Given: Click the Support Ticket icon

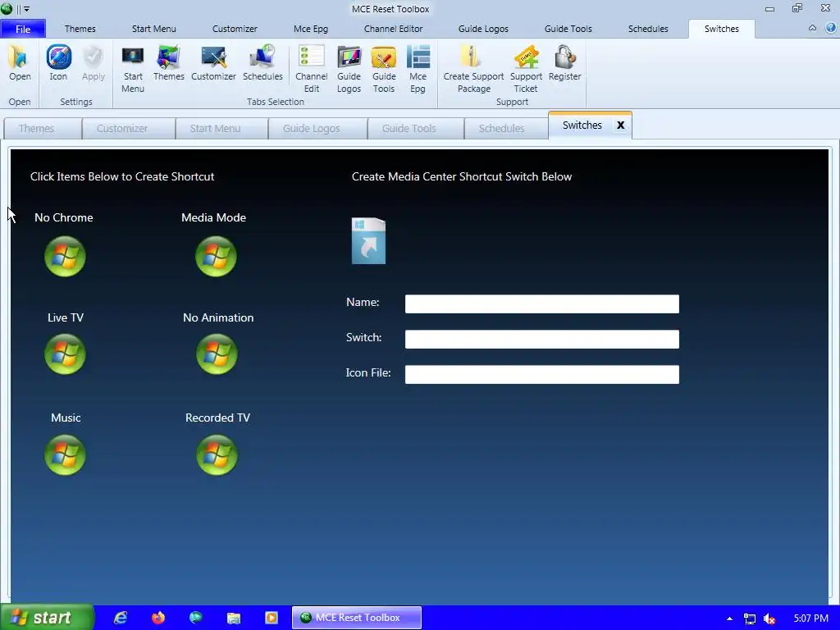Looking at the screenshot, I should tap(526, 57).
